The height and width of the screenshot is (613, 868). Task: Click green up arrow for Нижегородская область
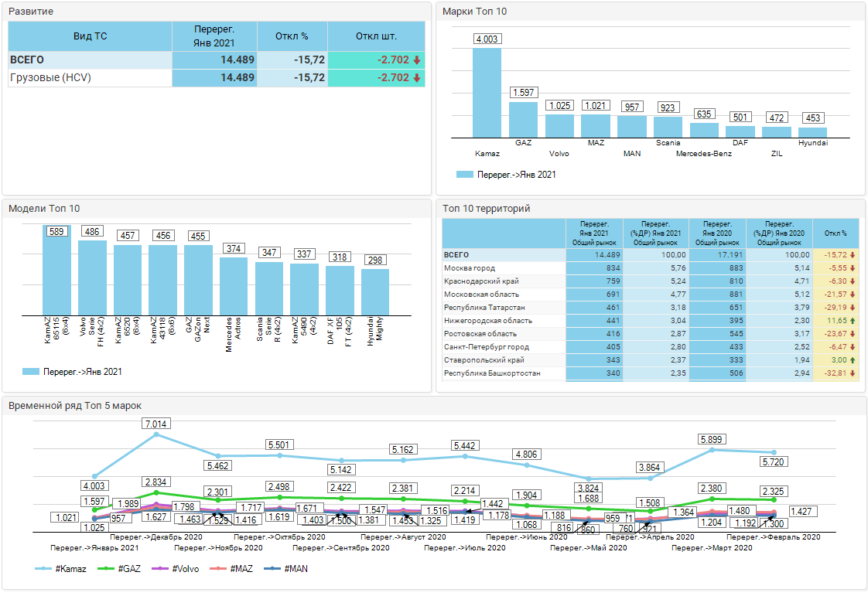point(853,321)
